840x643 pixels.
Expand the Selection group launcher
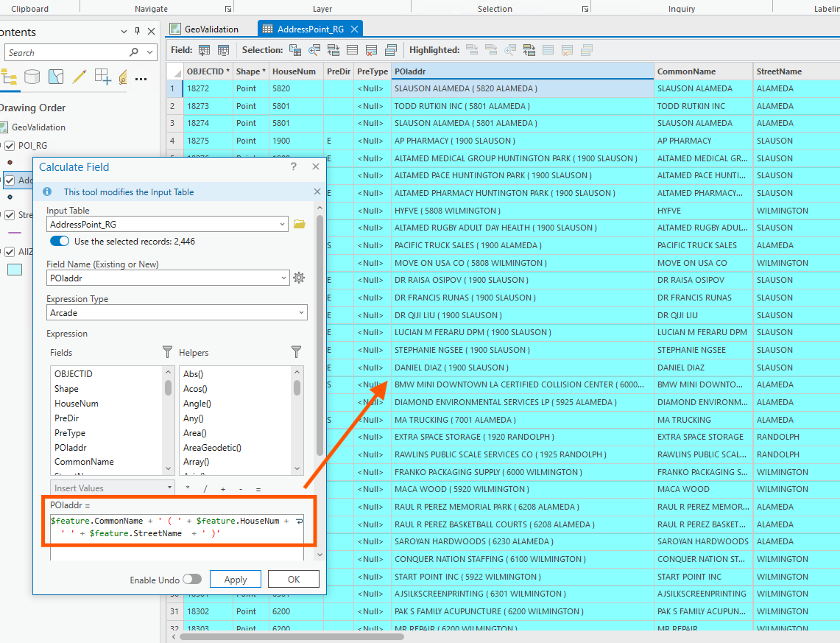[585, 9]
